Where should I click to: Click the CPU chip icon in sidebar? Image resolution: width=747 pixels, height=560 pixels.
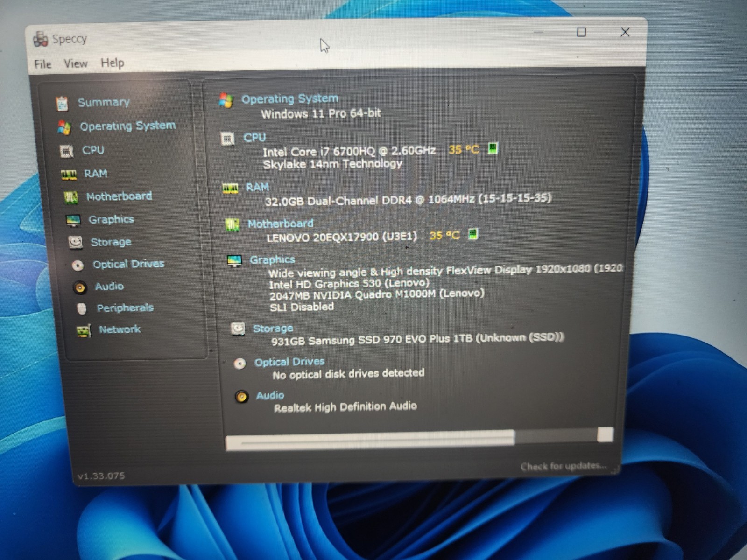(x=66, y=151)
